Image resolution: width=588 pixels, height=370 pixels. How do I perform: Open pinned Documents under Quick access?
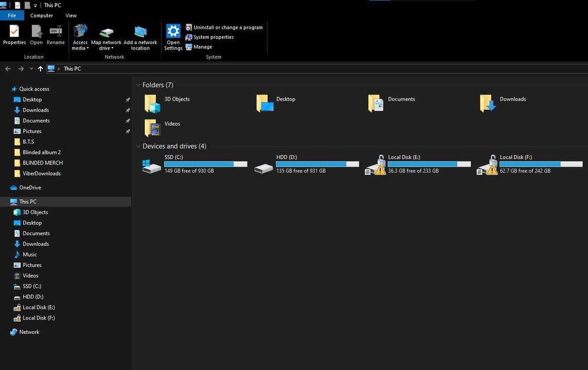(36, 121)
